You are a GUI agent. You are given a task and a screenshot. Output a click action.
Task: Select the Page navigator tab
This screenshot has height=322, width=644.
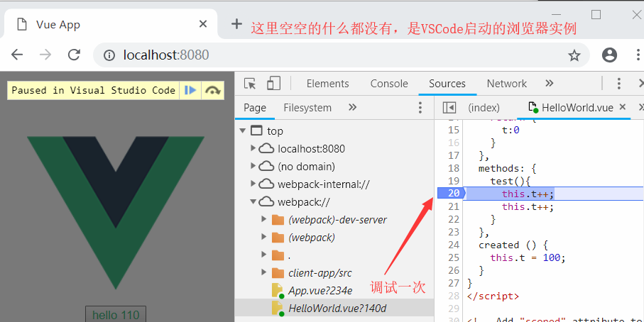[x=255, y=108]
